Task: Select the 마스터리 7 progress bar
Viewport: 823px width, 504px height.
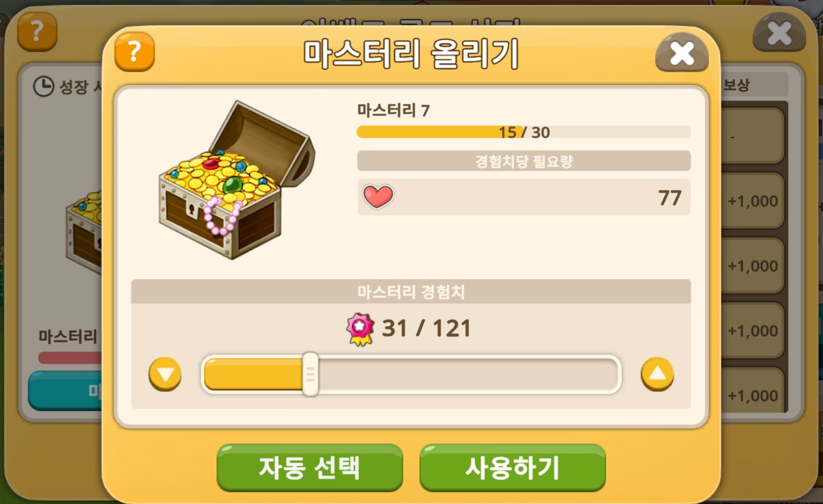Action: (523, 132)
